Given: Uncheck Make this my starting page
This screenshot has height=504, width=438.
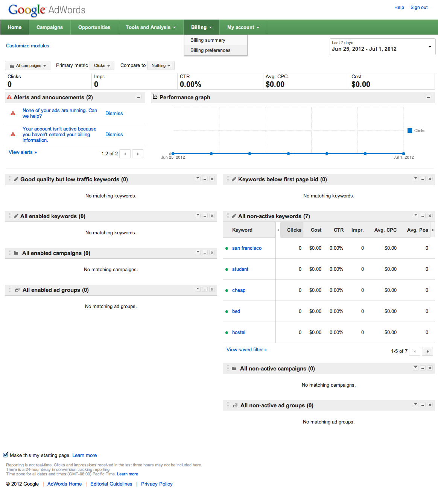Looking at the screenshot, I should (x=6, y=455).
